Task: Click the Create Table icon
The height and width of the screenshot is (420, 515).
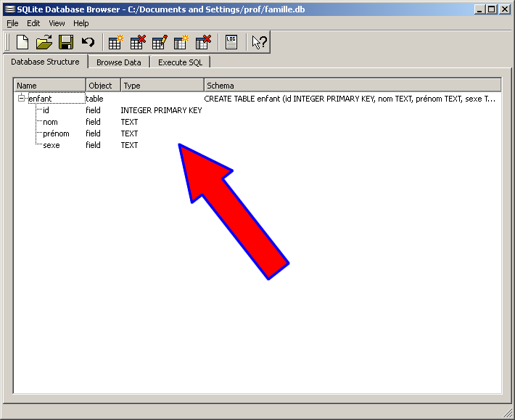Action: (x=116, y=42)
